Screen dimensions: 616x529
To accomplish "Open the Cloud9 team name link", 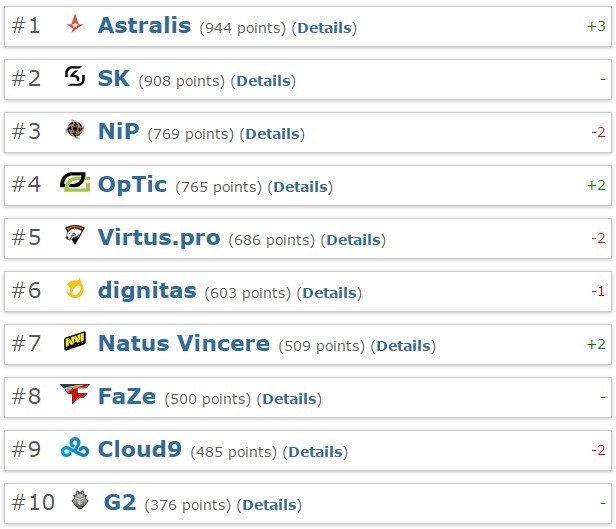I will [x=139, y=449].
